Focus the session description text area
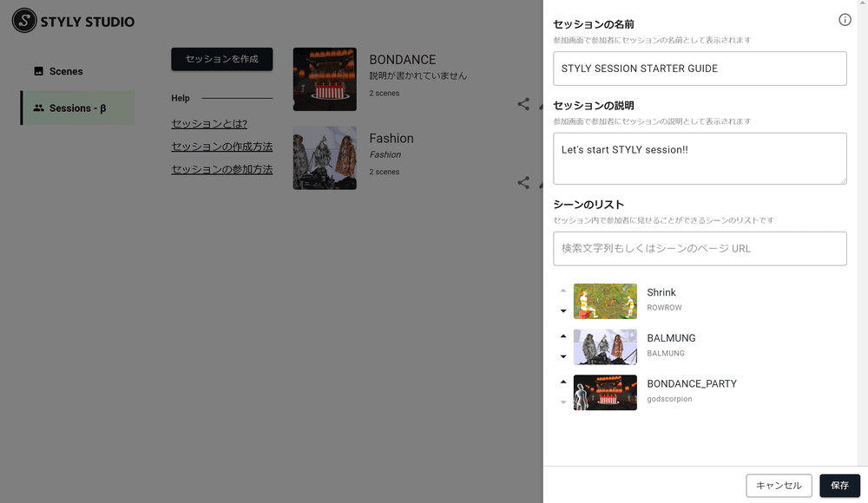 700,158
